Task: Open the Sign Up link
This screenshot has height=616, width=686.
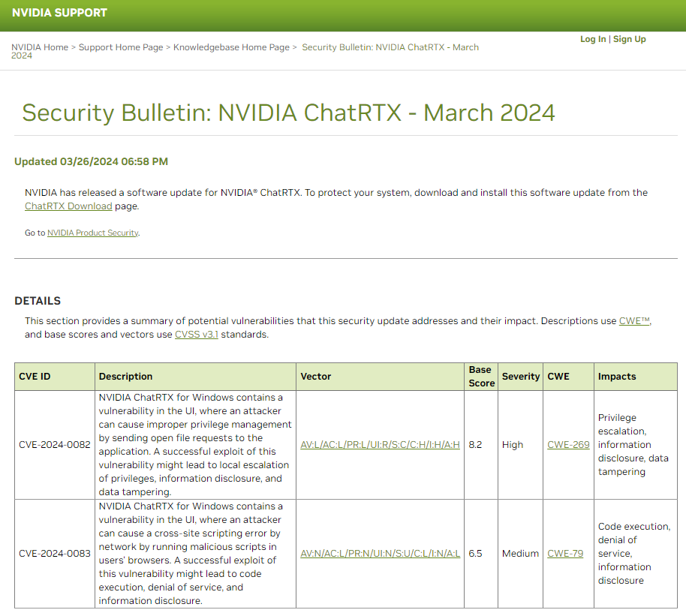Action: coord(629,39)
